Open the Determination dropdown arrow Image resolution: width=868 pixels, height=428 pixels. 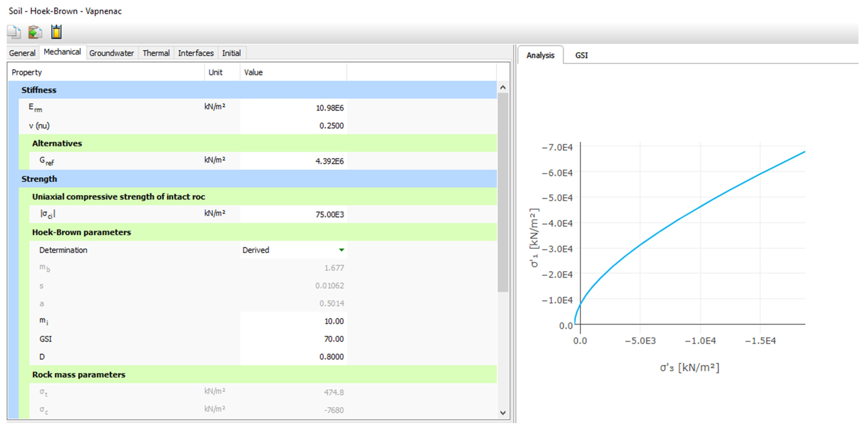pyautogui.click(x=341, y=250)
